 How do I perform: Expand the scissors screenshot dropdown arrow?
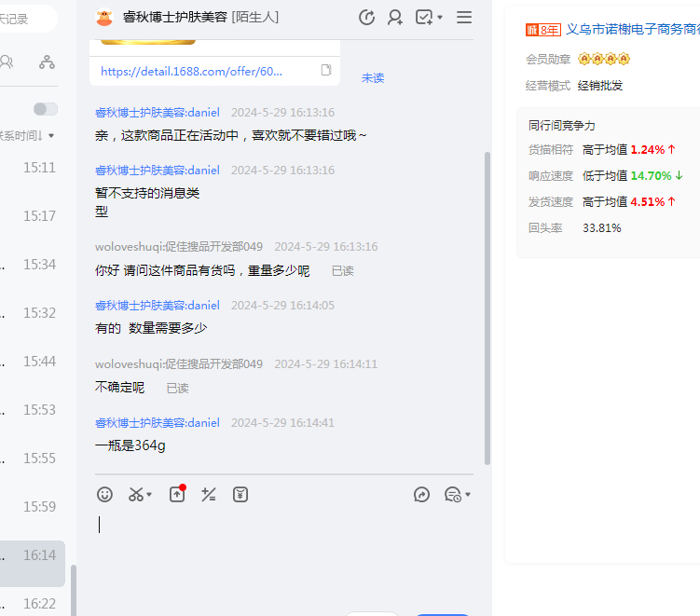(x=149, y=495)
